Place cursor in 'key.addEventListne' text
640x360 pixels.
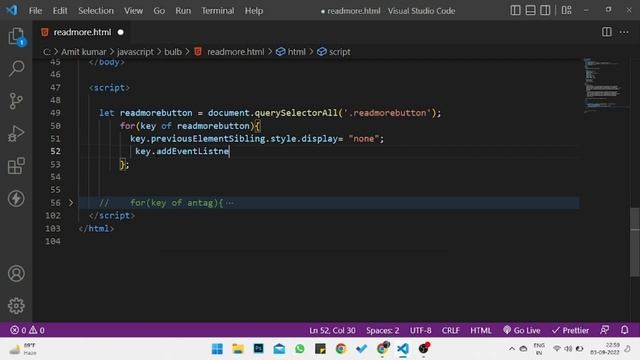tap(182, 151)
